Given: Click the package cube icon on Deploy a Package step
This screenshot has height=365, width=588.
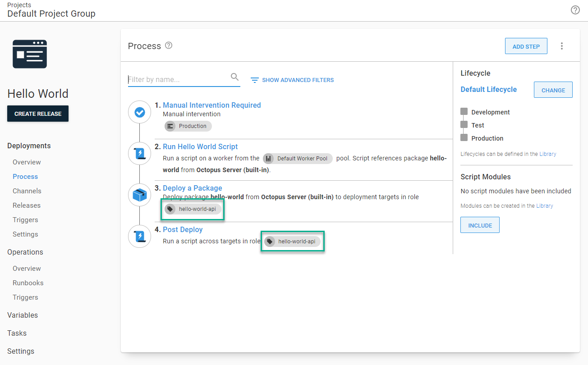Looking at the screenshot, I should click(x=139, y=195).
